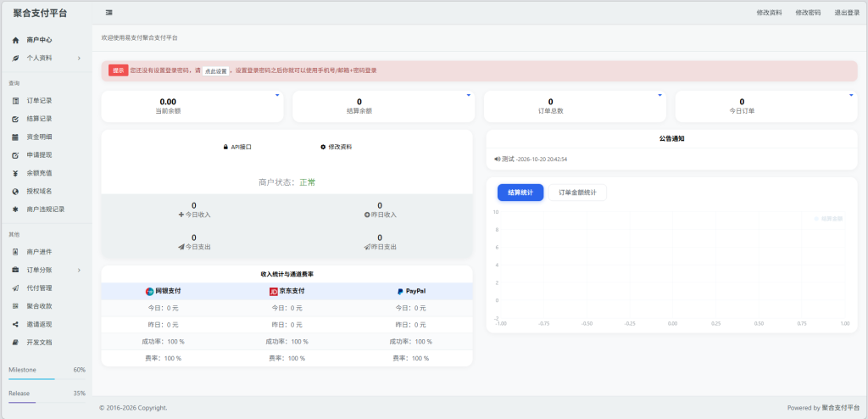The height and width of the screenshot is (419, 868).
Task: Switch to the 结算统计 tab
Action: click(520, 193)
